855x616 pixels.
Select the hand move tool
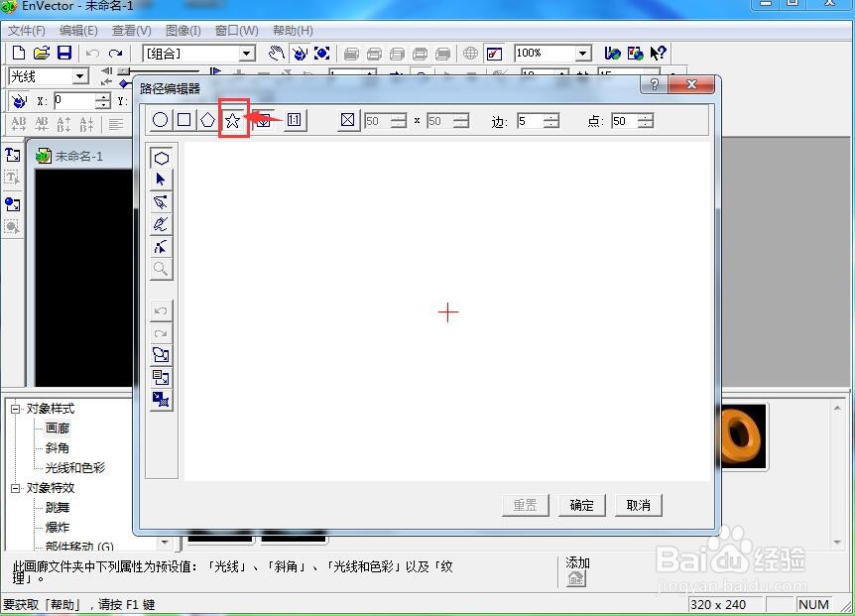277,53
